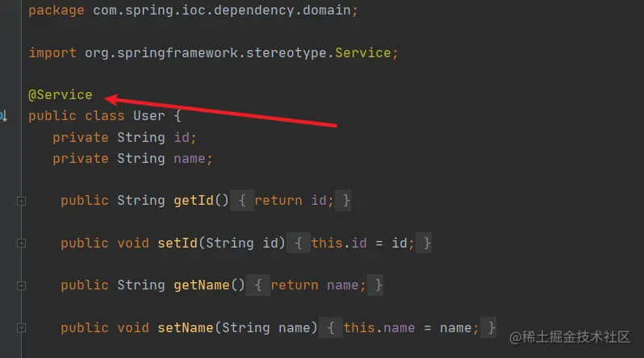Expand the folded getName() method
The height and width of the screenshot is (358, 644).
(21, 285)
